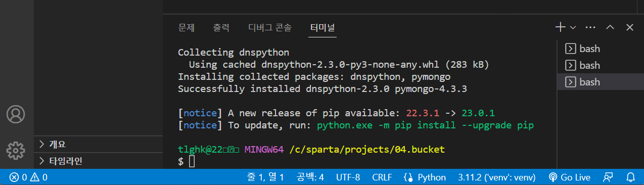Open the launch profile dropdown arrow

point(573,27)
